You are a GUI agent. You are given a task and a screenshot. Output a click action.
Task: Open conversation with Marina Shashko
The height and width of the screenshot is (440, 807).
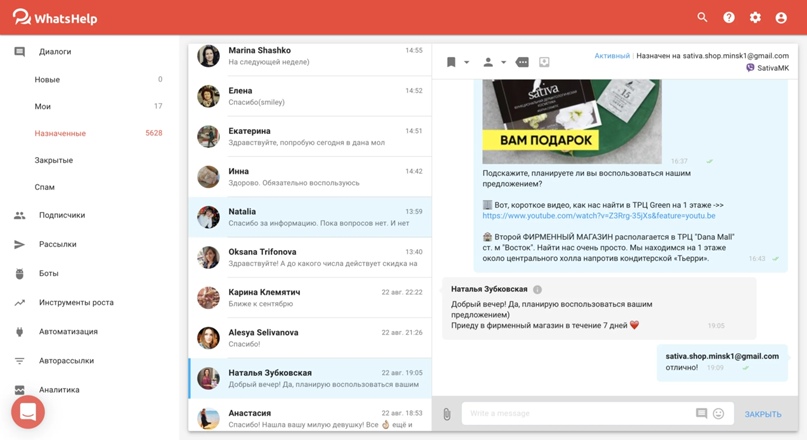tap(310, 56)
